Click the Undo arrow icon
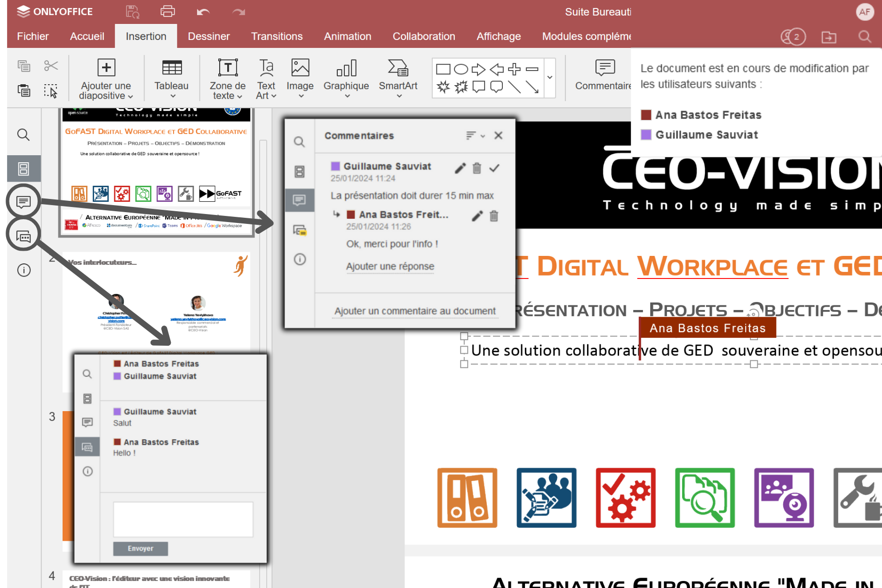Screen dimensions: 882x588 coord(203,12)
